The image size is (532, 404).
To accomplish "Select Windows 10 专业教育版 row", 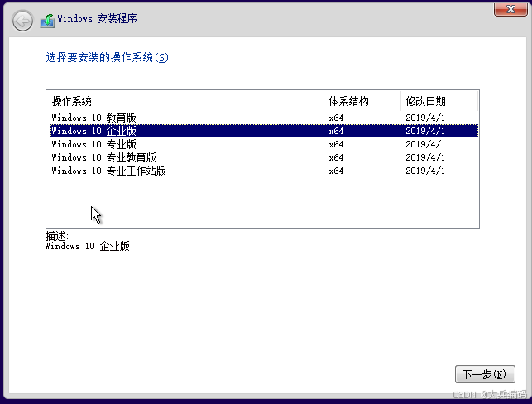I will (264, 157).
